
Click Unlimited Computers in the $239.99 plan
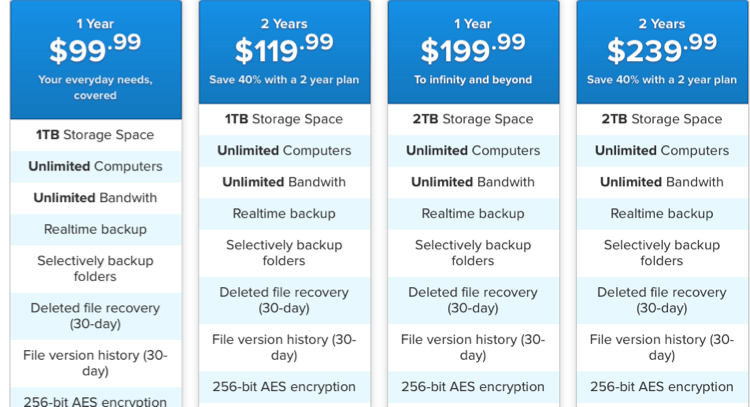point(662,151)
